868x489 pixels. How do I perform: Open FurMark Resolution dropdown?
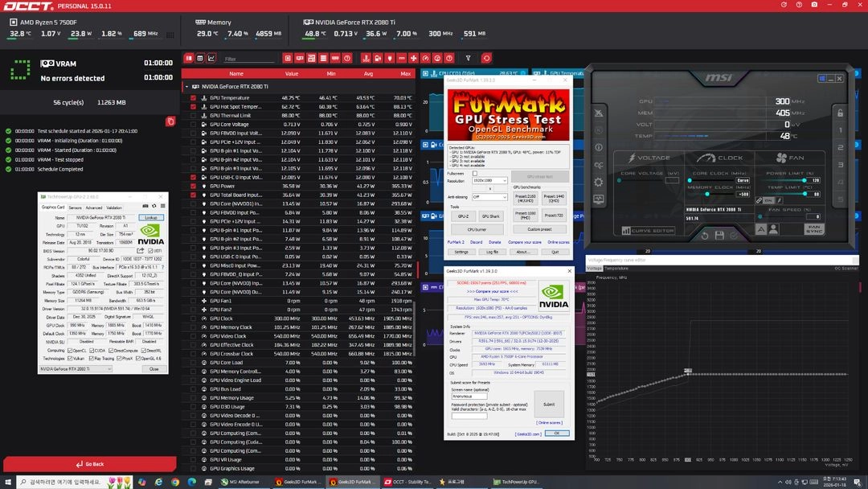click(489, 180)
